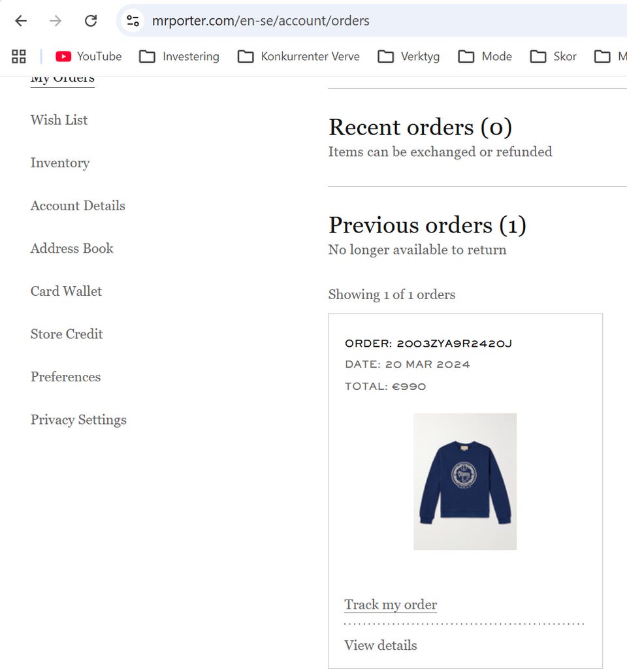
Task: Open the Konkurrenter Verve bookmark folder
Action: (299, 56)
